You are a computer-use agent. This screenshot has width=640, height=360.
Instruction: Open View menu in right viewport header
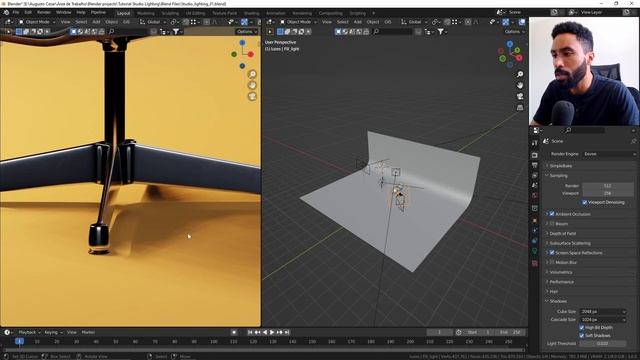pyautogui.click(x=327, y=22)
